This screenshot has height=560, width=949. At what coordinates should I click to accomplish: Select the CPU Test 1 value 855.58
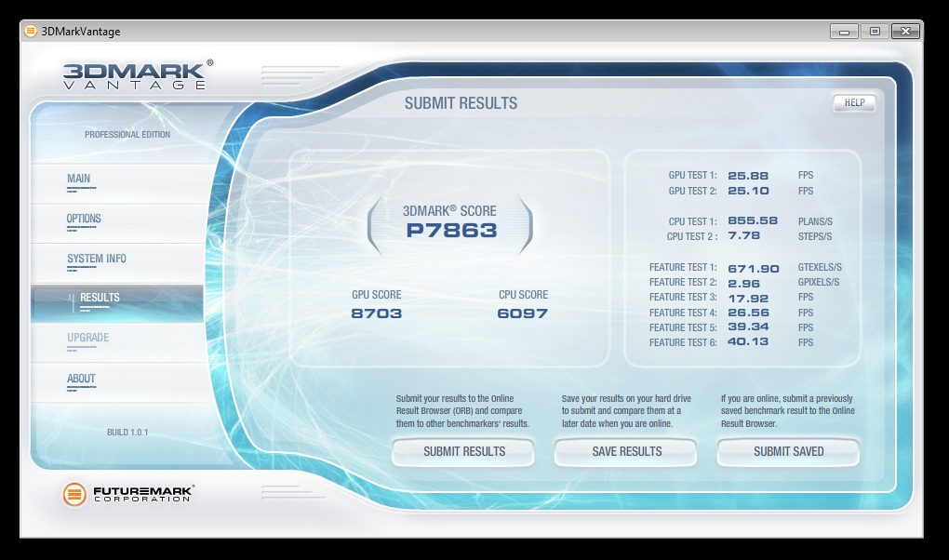pyautogui.click(x=753, y=221)
